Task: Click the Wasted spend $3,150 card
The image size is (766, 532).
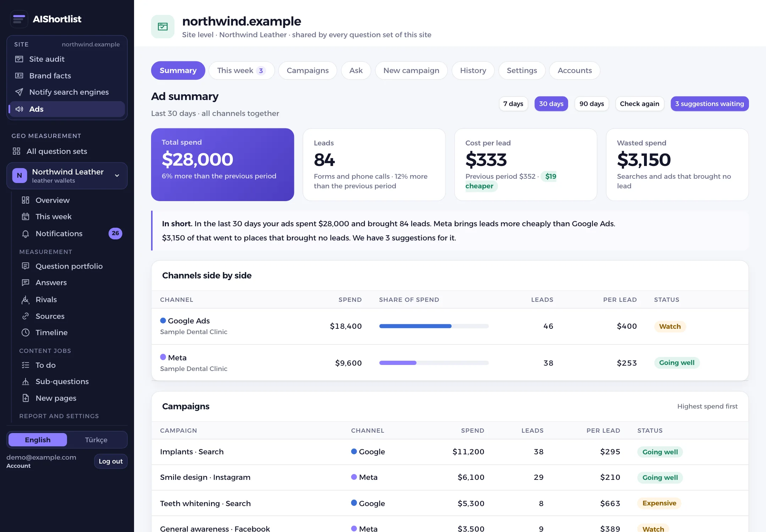Action: [x=677, y=165]
